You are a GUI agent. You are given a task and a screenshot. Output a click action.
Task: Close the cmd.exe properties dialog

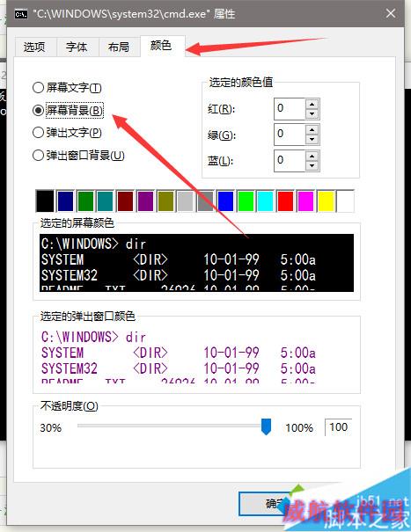pyautogui.click(x=391, y=13)
